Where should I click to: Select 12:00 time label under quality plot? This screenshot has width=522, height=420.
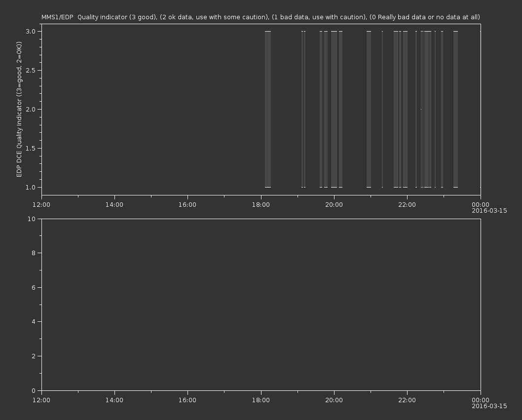click(x=41, y=204)
